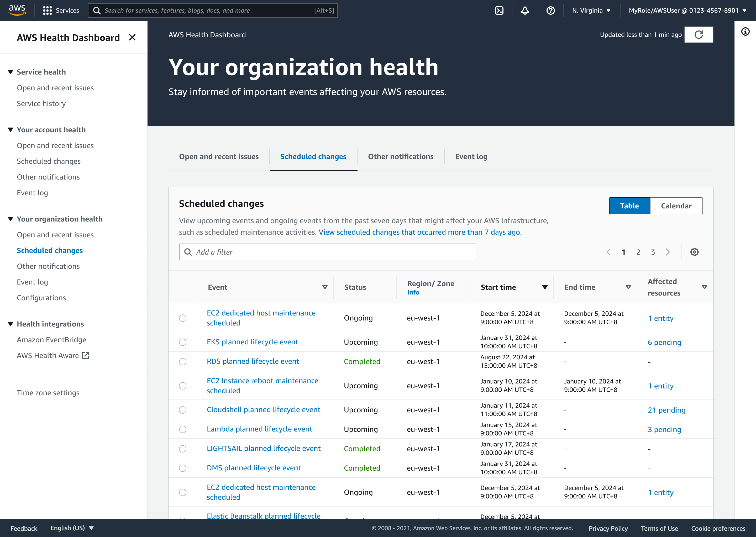The width and height of the screenshot is (756, 537).
Task: Click the info panel icon
Action: [745, 32]
